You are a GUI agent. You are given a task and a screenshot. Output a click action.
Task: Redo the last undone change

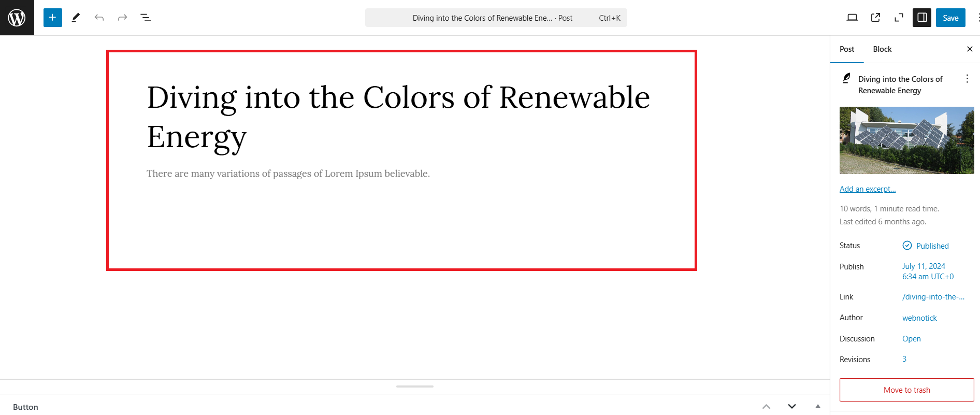122,18
